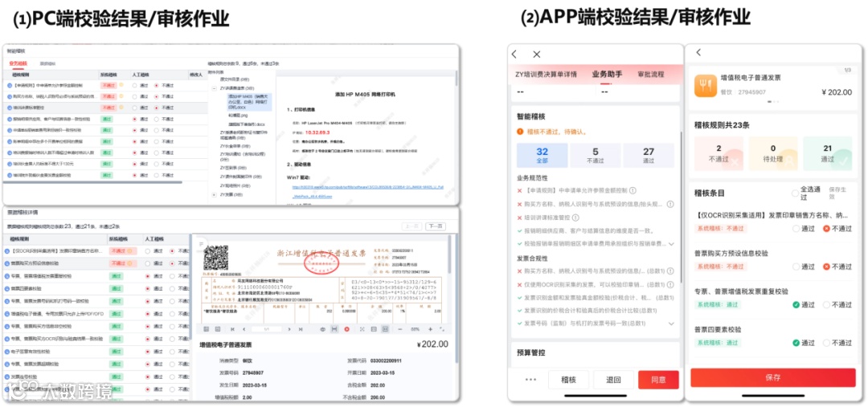The width and height of the screenshot is (868, 407).
Task: Click the red circle icon in viewer toolbar
Action: 347,329
